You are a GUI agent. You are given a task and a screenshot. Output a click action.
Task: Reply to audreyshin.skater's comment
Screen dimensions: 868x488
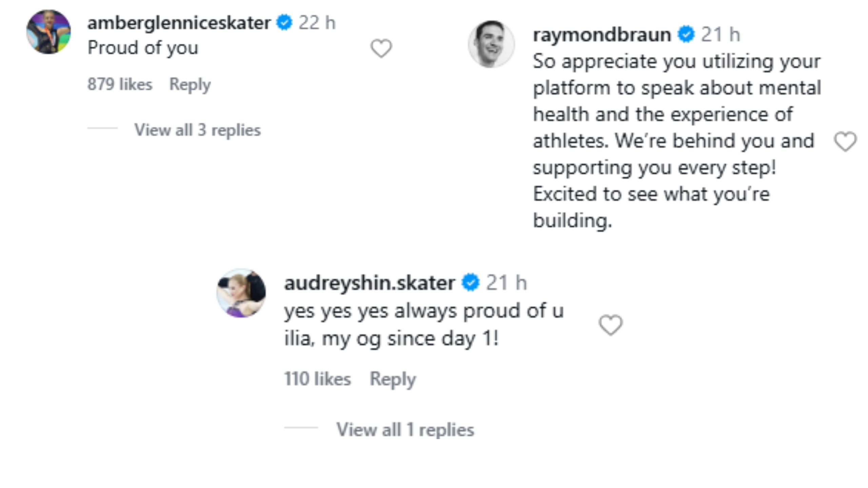tap(393, 379)
